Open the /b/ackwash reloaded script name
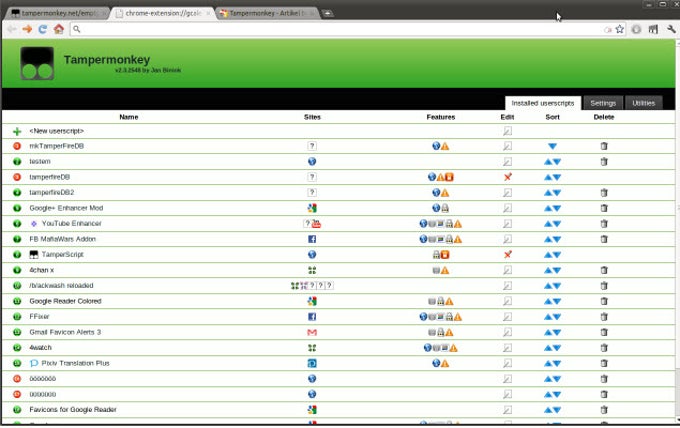 (61, 286)
